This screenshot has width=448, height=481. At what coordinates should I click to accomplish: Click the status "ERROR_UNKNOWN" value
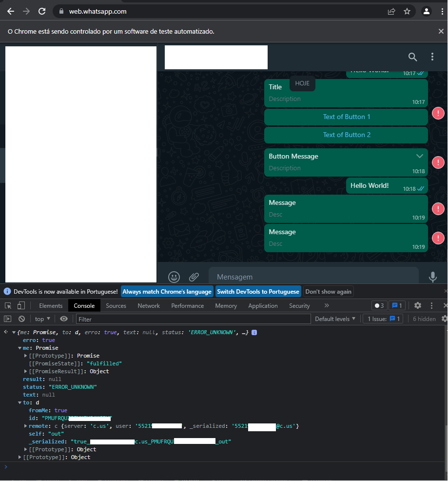[x=73, y=387]
